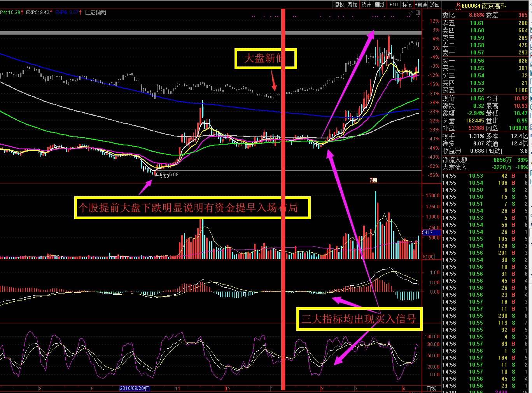Click the 卖三 10.59 order row

click(485, 38)
